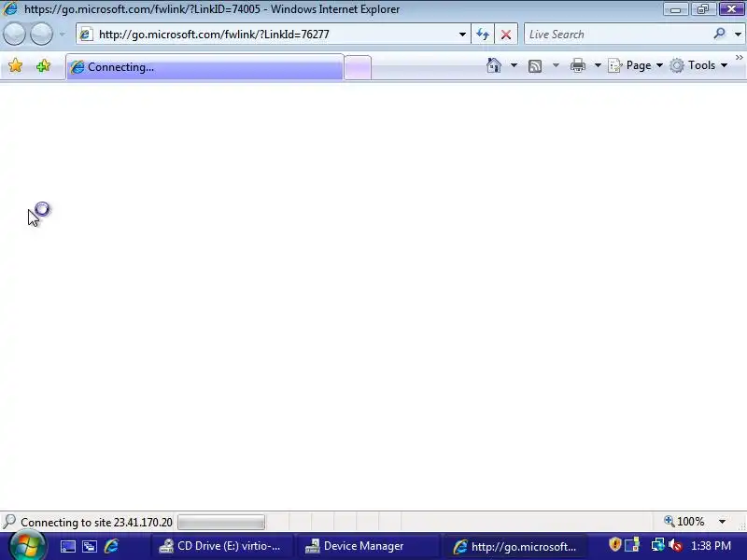The height and width of the screenshot is (560, 747).
Task: Click the RSS feeds icon
Action: point(535,65)
